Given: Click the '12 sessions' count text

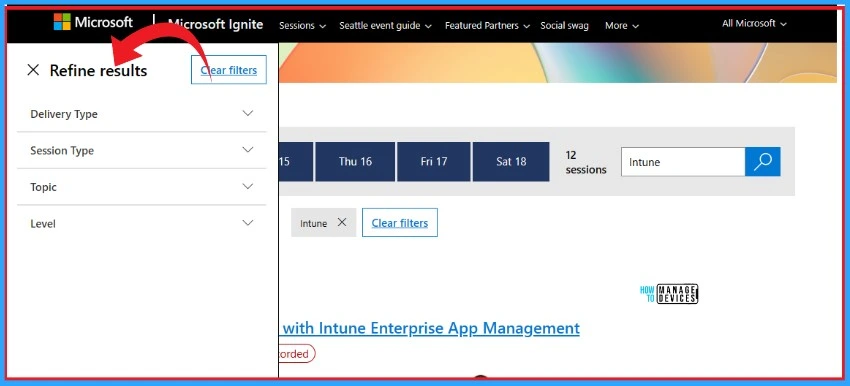Looking at the screenshot, I should (x=585, y=162).
